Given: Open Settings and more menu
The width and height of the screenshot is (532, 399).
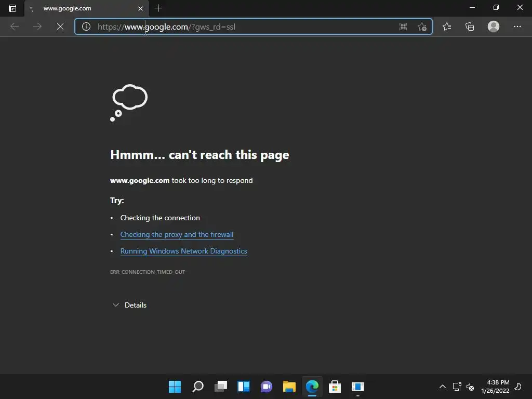Looking at the screenshot, I should 517,26.
